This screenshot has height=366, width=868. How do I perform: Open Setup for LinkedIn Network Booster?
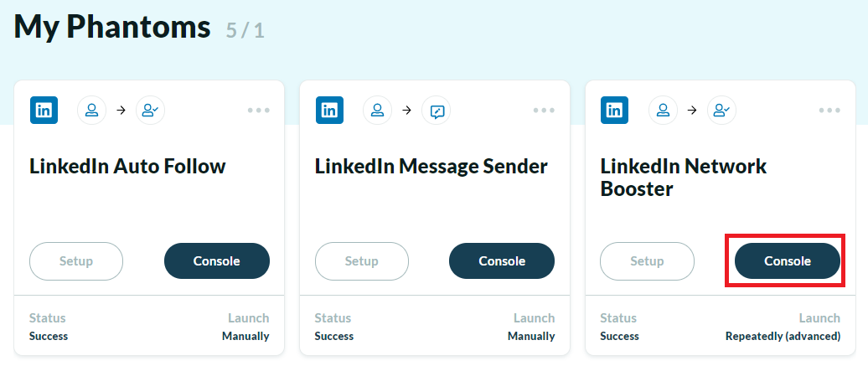(647, 260)
